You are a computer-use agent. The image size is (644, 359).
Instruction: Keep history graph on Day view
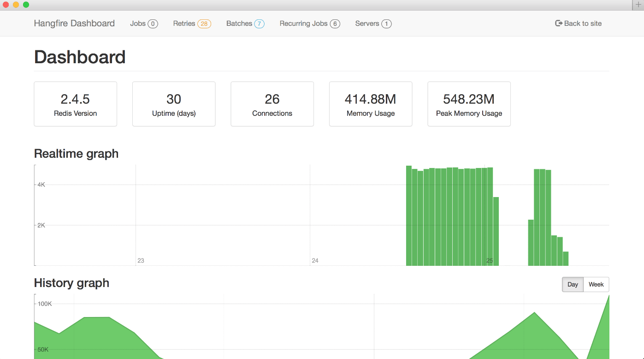(x=573, y=284)
